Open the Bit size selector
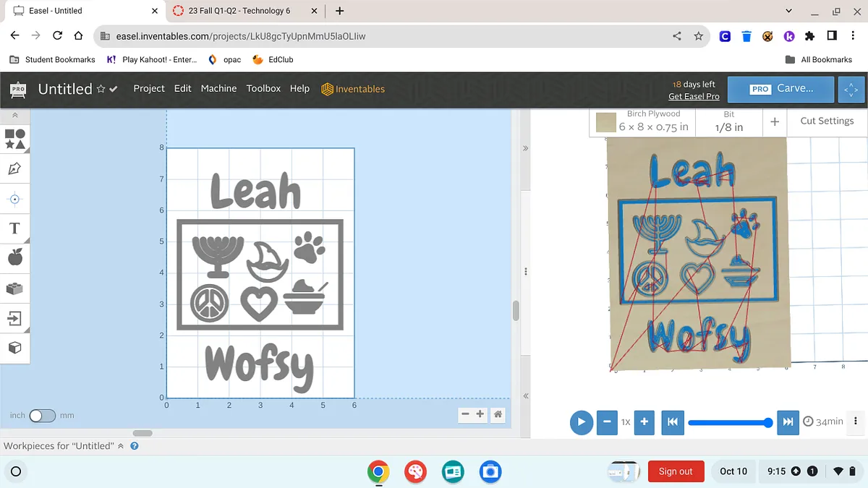The width and height of the screenshot is (868, 488). point(728,121)
